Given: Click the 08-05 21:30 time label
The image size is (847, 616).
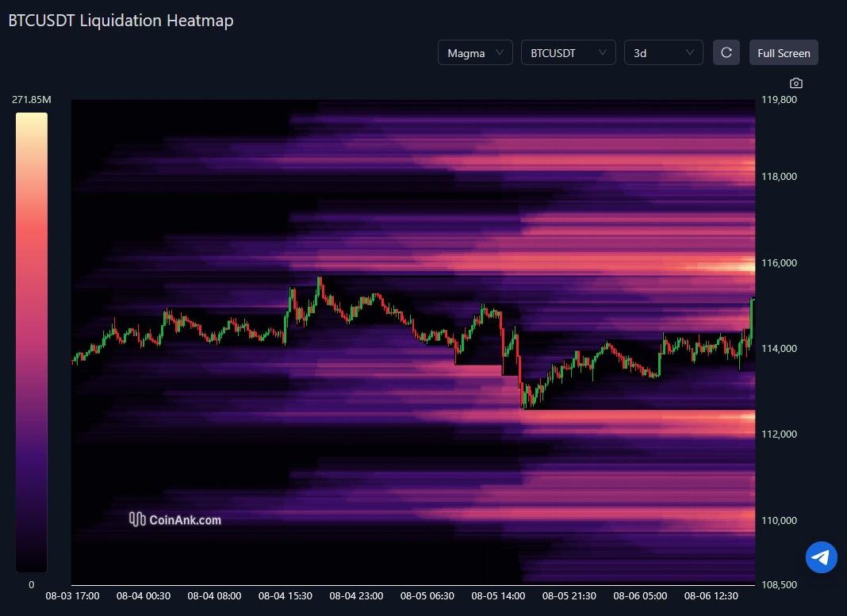Looking at the screenshot, I should click(x=569, y=596).
